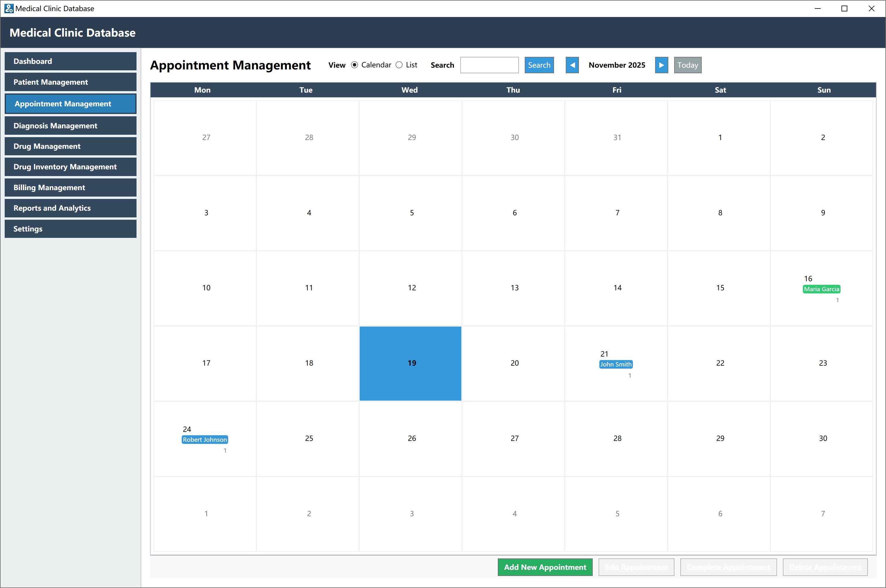This screenshot has width=886, height=588.
Task: Open the Dashboard section
Action: (71, 61)
